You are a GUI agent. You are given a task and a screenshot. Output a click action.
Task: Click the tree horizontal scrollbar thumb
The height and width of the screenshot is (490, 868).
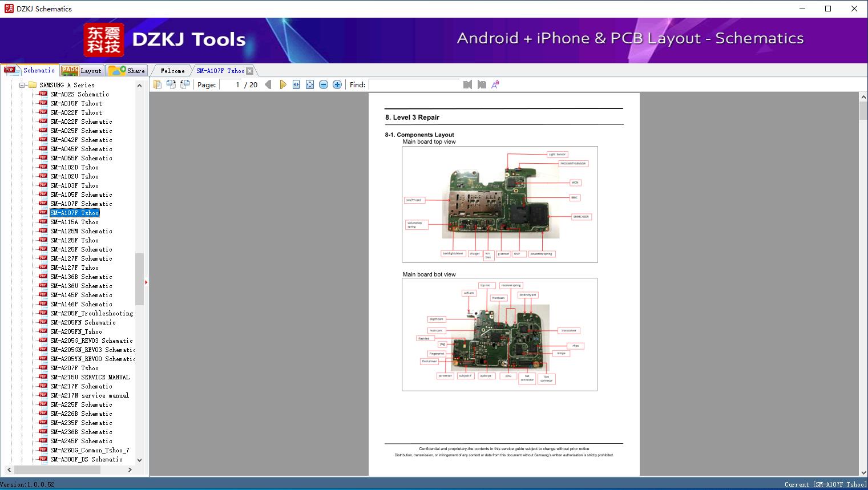pos(57,469)
